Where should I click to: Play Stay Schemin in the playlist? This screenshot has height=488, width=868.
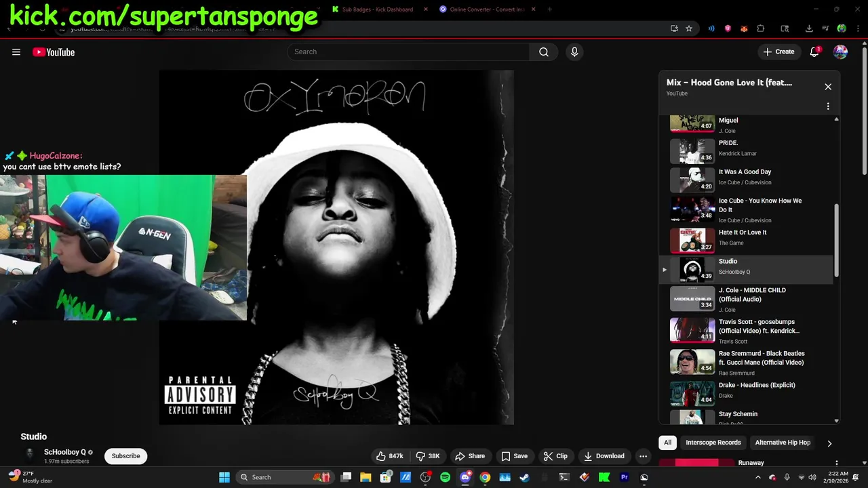click(746, 417)
